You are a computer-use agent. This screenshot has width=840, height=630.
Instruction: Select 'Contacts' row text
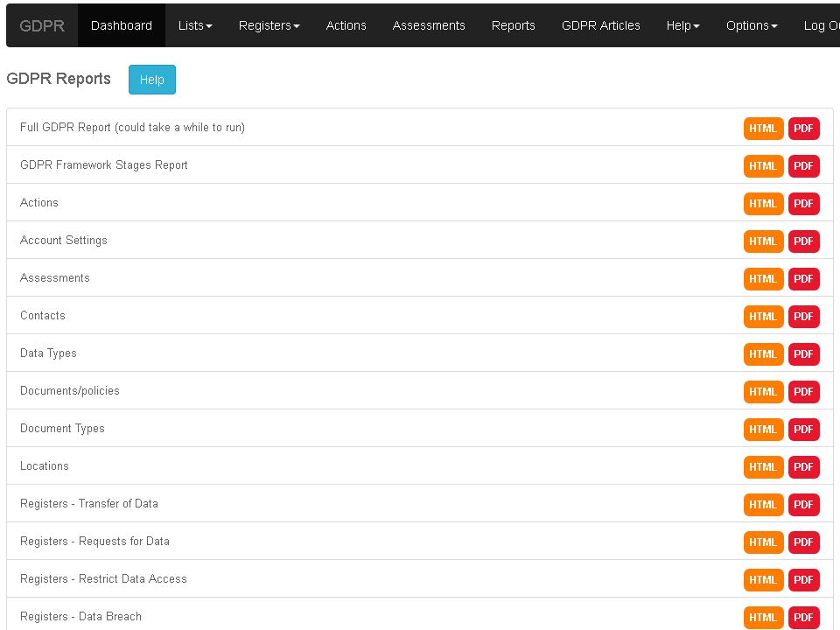[43, 316]
